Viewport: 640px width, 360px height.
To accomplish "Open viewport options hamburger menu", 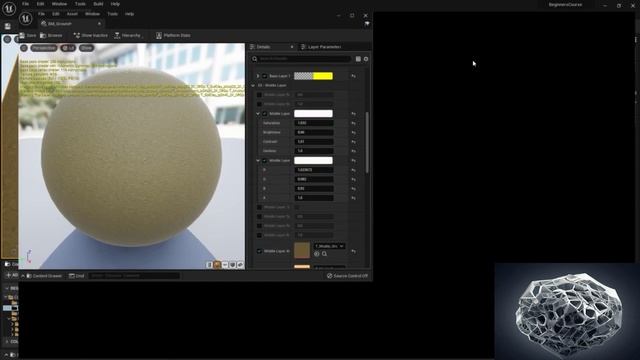I will point(24,48).
